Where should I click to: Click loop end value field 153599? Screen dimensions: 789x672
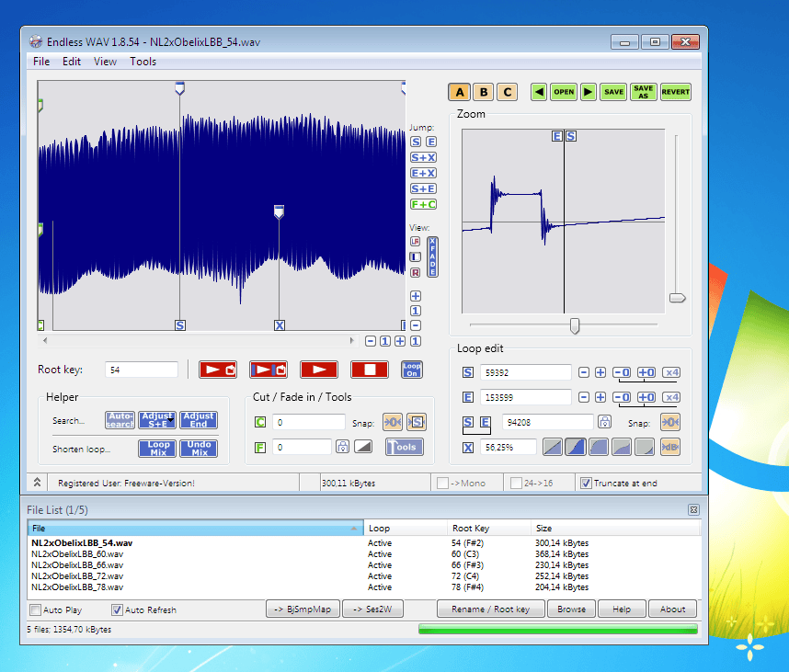point(526,397)
